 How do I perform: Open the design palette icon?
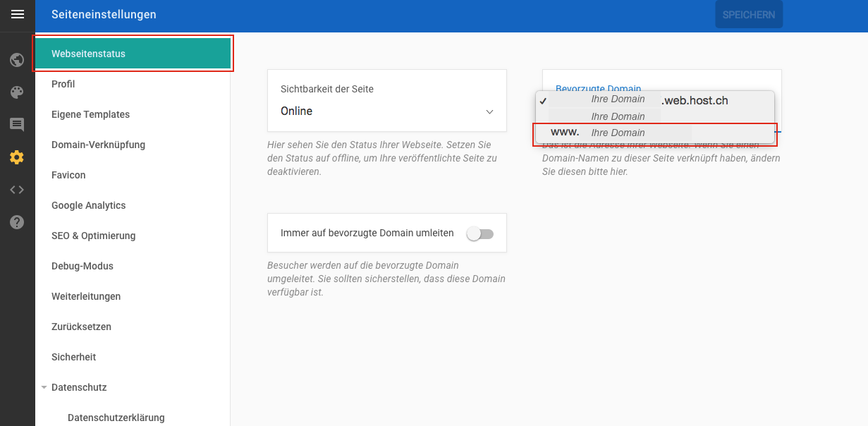17,92
